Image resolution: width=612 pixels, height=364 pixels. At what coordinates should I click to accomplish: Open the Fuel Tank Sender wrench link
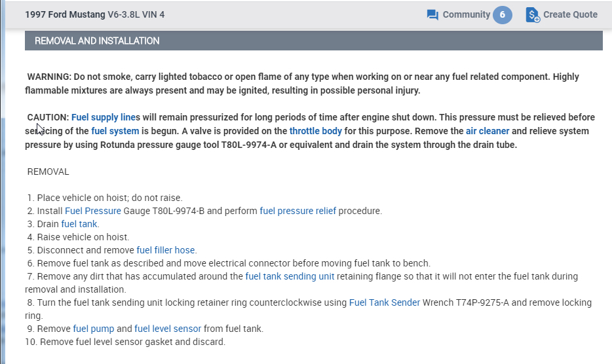(384, 302)
